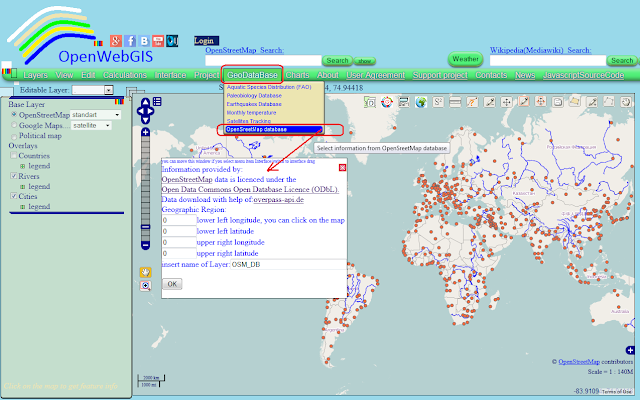Select the OpenStreetMap base layer radio

[14, 115]
